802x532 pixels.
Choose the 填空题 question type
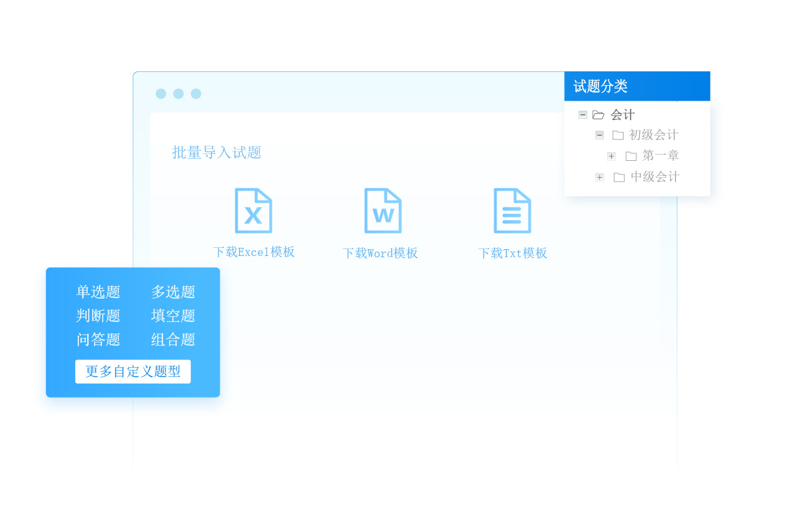[173, 315]
